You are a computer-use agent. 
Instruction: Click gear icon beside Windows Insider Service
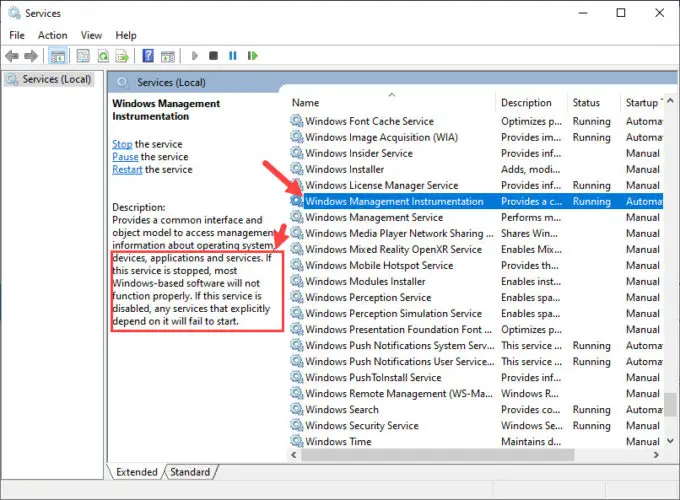297,153
